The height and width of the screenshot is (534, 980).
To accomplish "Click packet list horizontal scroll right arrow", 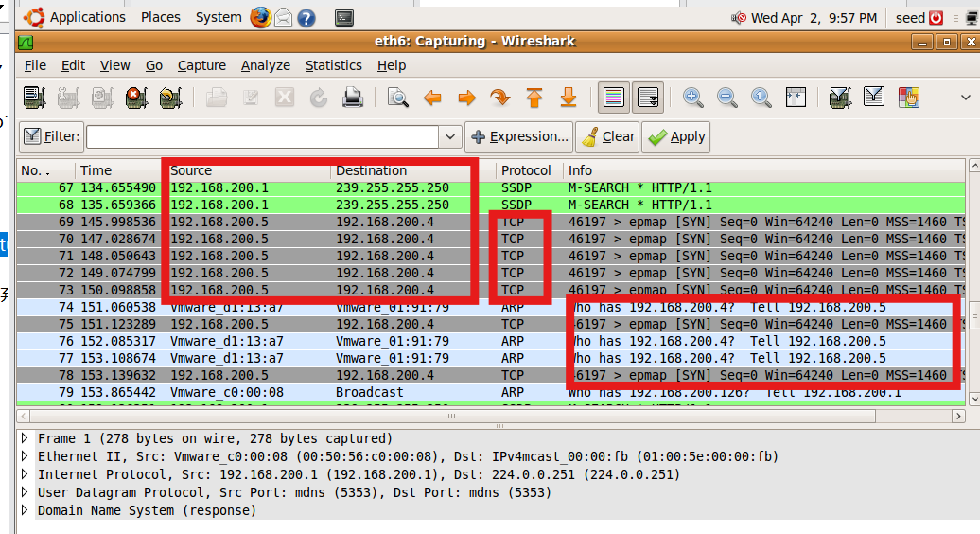I will pos(959,416).
